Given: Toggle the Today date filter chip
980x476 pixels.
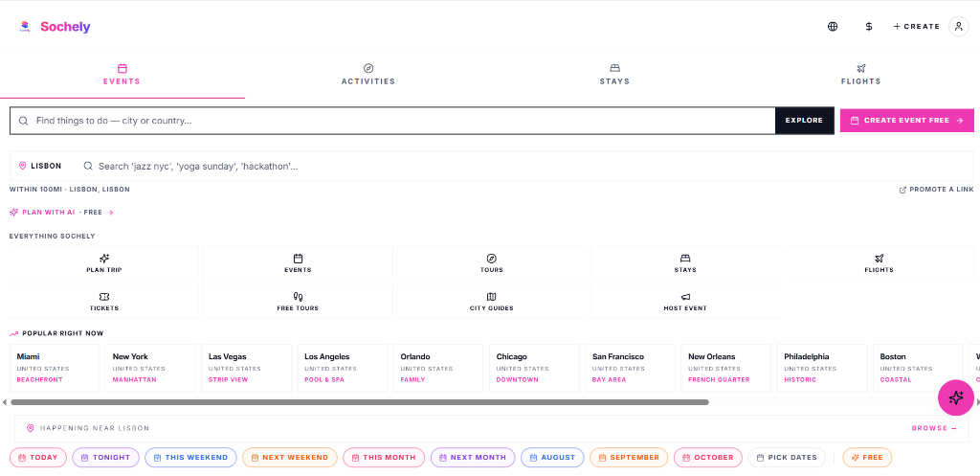Looking at the screenshot, I should (38, 457).
